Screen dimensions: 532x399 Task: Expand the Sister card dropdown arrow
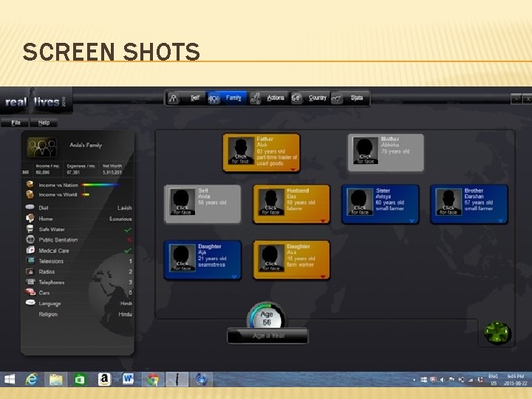click(412, 221)
